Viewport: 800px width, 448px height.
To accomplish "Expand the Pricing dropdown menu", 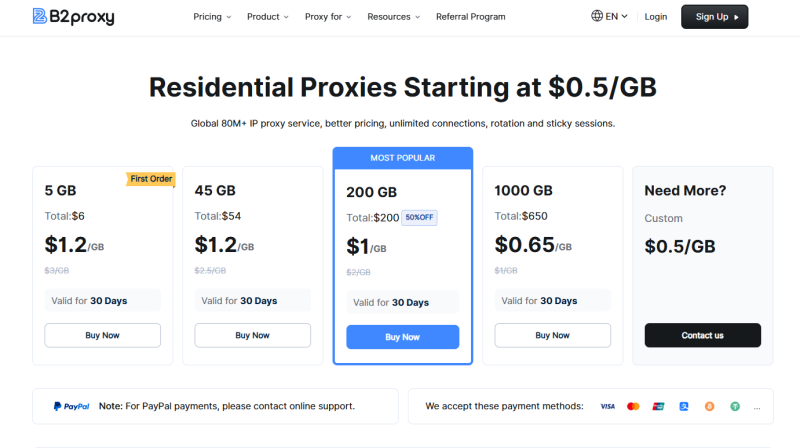I will click(212, 17).
